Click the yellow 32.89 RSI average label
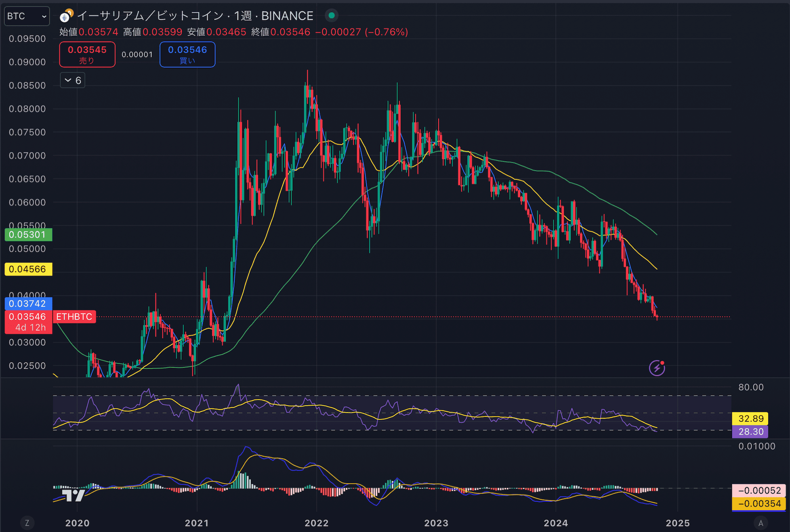This screenshot has width=790, height=532. pyautogui.click(x=750, y=419)
